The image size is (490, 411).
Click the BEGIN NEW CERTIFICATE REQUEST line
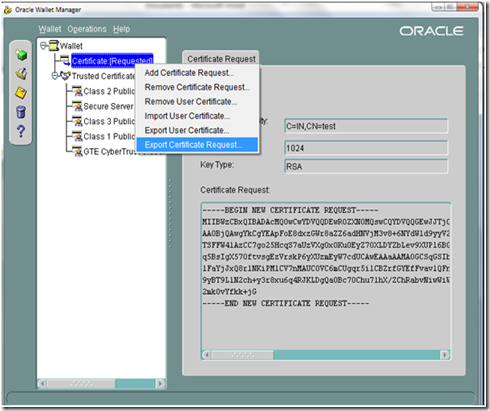tap(290, 210)
